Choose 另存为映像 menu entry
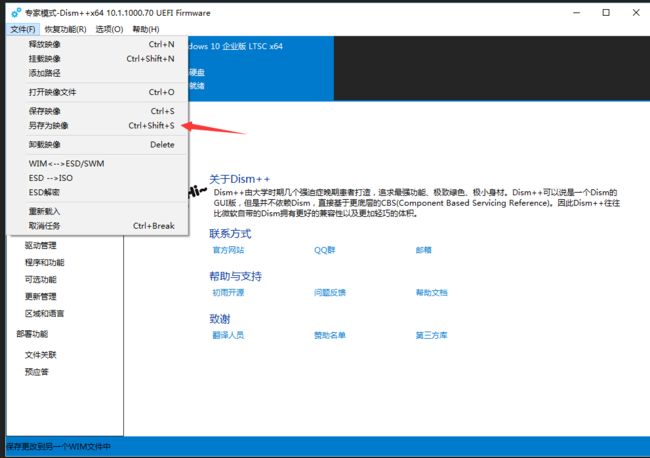This screenshot has width=650, height=458. [x=98, y=126]
